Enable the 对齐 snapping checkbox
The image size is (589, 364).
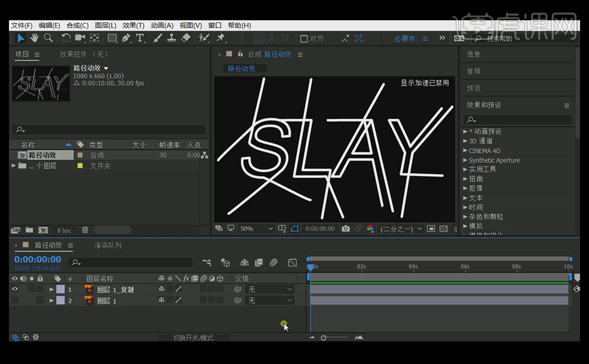(304, 39)
